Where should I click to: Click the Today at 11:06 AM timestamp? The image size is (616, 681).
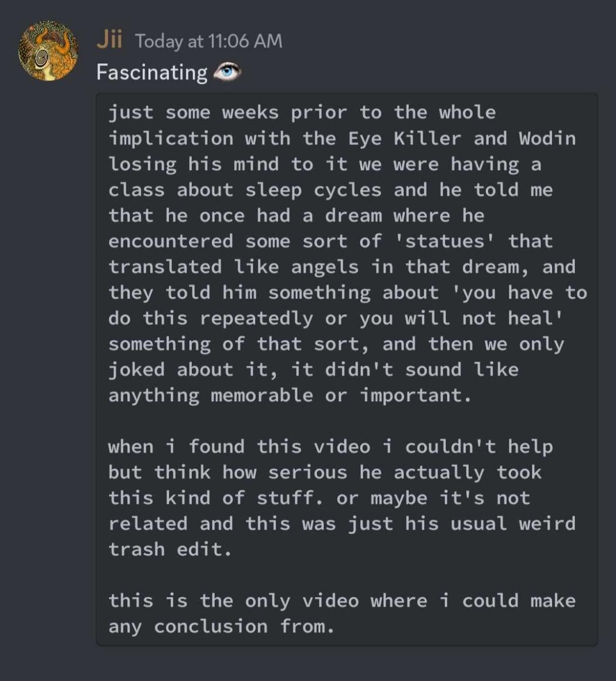pyautogui.click(x=208, y=41)
